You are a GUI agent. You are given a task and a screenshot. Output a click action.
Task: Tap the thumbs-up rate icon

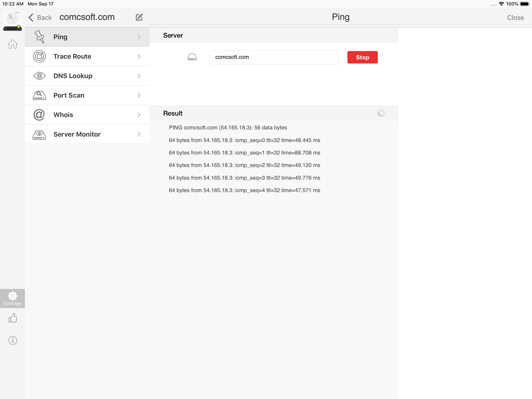[12, 318]
